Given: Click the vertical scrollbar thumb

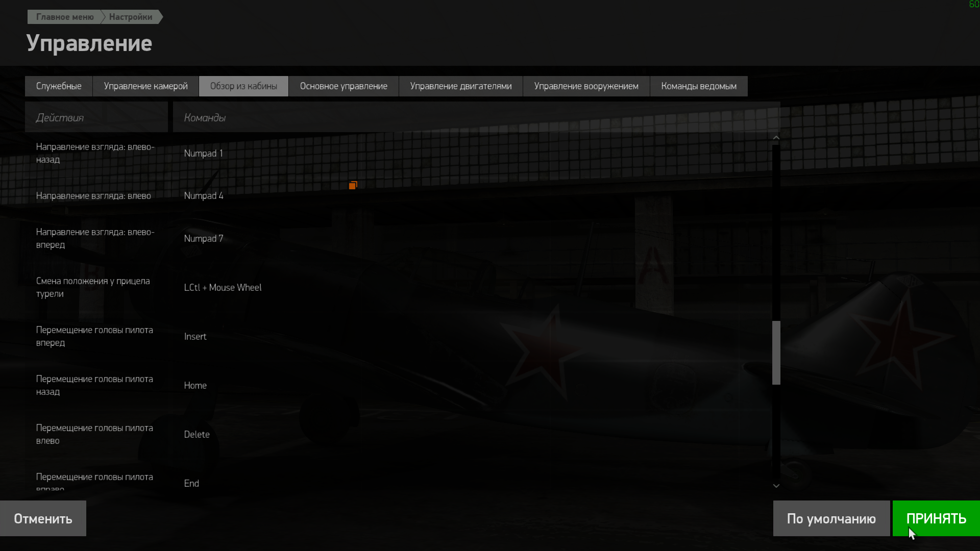Looking at the screenshot, I should click(776, 353).
